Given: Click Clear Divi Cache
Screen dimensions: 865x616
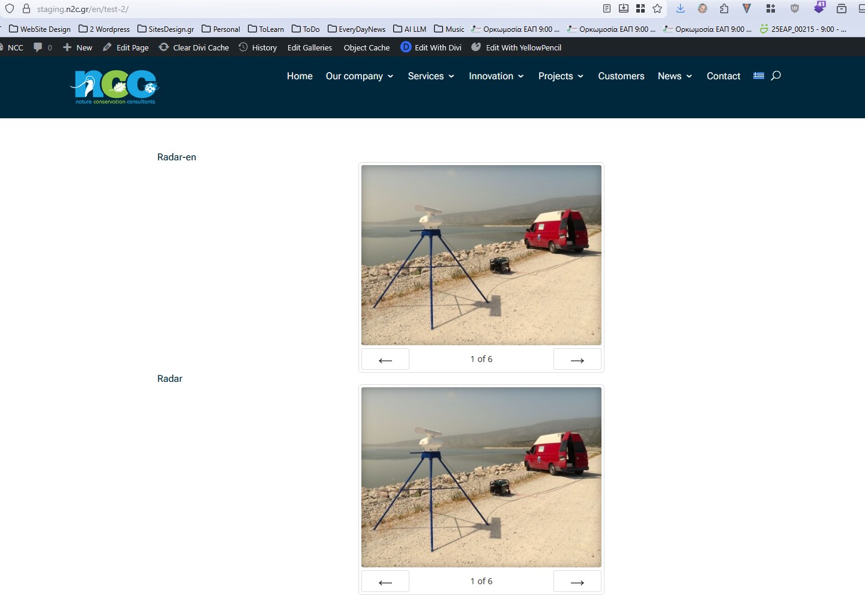Looking at the screenshot, I should tap(194, 47).
